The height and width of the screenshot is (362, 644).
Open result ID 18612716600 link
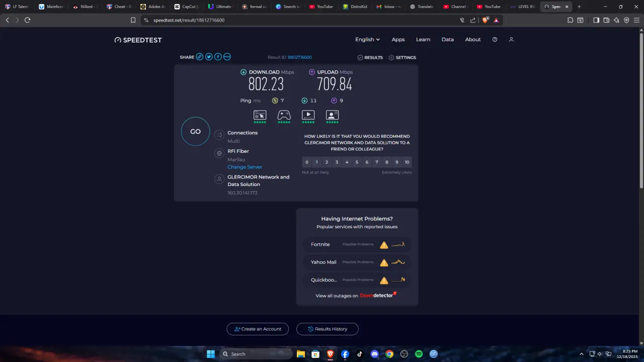click(299, 57)
